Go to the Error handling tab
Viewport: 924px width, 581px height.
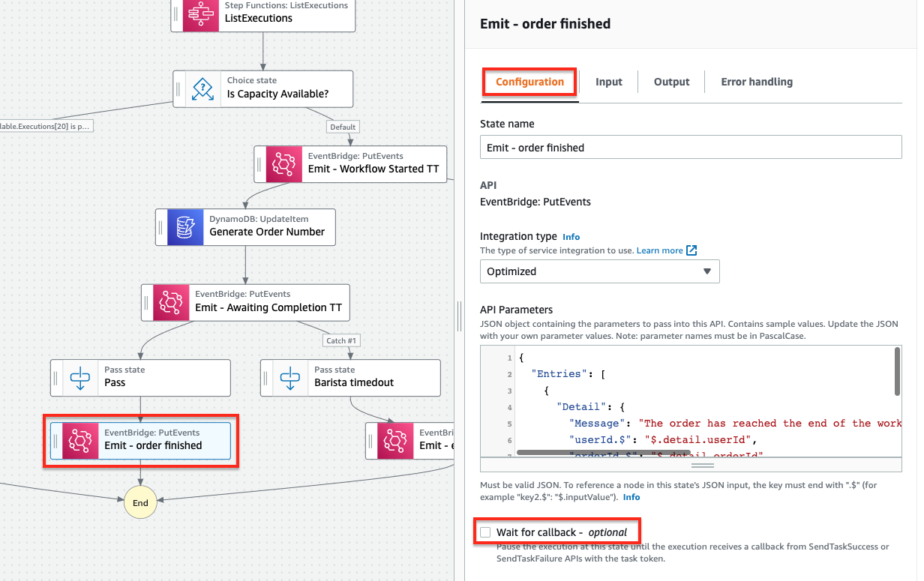pos(757,82)
